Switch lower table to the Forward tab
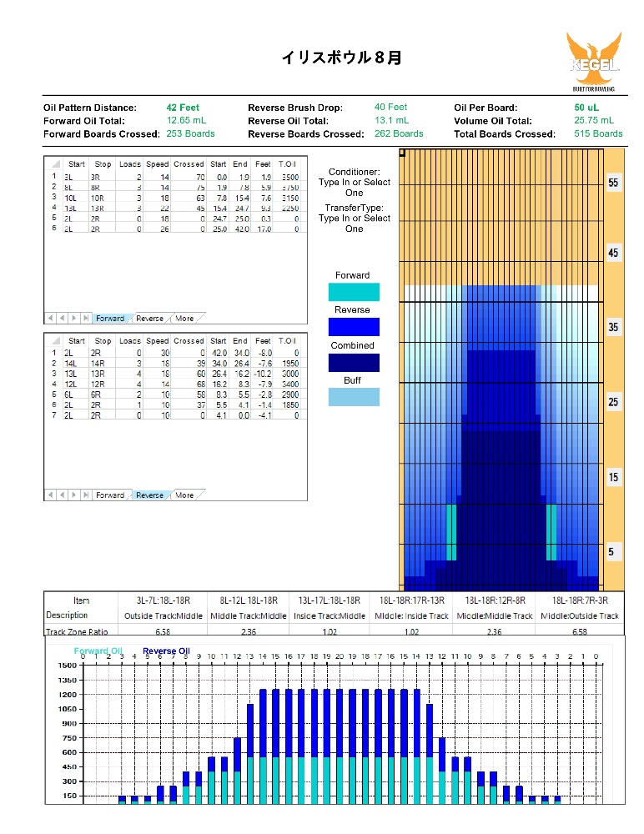The width and height of the screenshot is (644, 834). [x=110, y=495]
